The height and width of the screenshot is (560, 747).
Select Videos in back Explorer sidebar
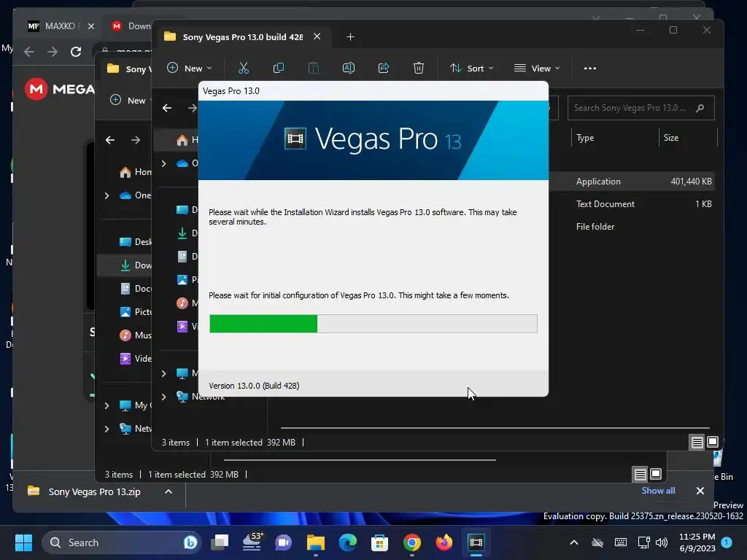click(x=135, y=359)
